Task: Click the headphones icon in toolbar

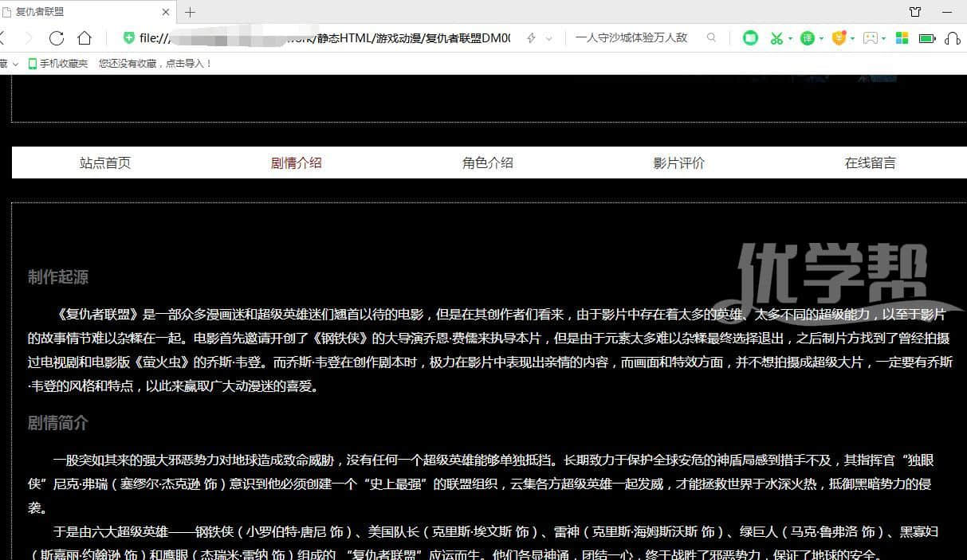Action: click(x=952, y=38)
